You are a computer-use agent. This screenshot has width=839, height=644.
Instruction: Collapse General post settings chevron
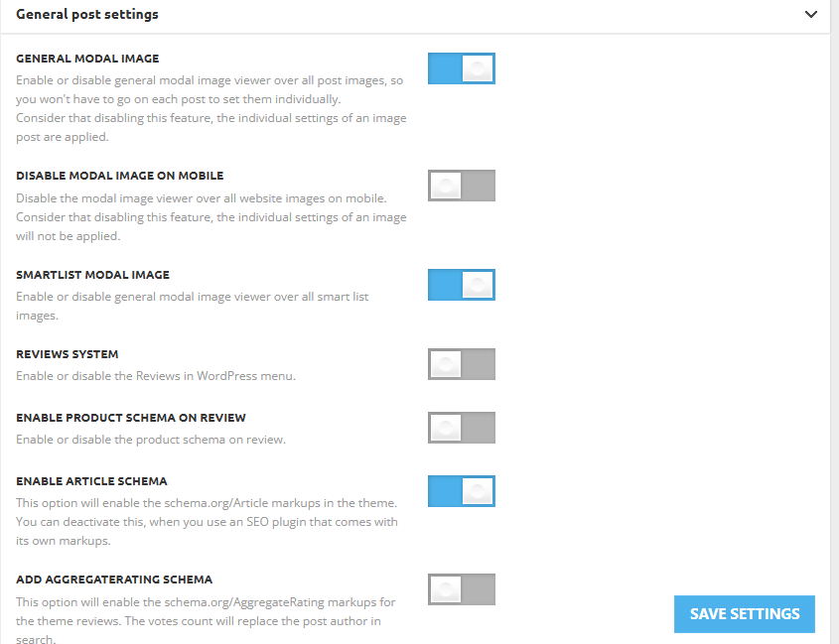[810, 15]
